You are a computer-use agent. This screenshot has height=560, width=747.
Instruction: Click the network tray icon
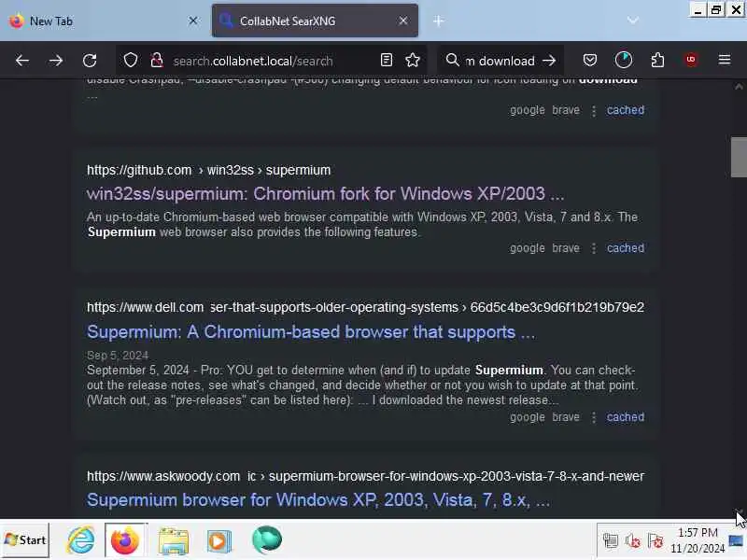click(x=611, y=541)
